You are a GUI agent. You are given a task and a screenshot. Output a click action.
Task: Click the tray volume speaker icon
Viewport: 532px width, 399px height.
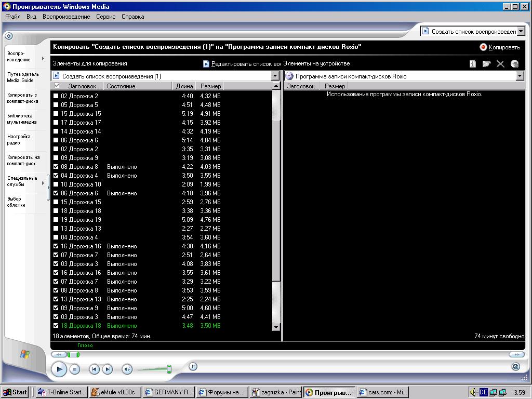coord(473,393)
